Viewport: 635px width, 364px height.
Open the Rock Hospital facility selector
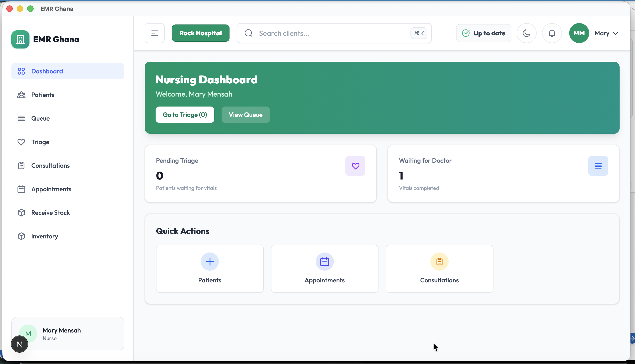[x=200, y=33]
